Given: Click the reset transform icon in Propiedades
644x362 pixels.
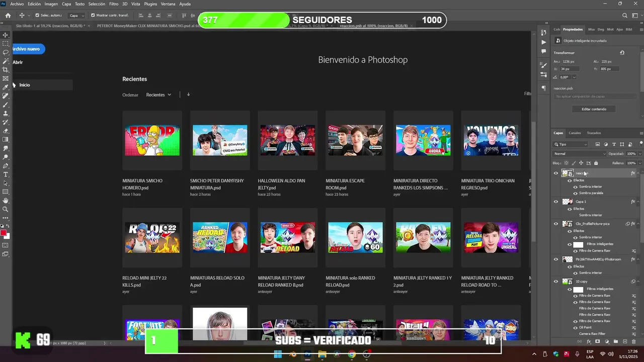Looking at the screenshot, I should (622, 53).
